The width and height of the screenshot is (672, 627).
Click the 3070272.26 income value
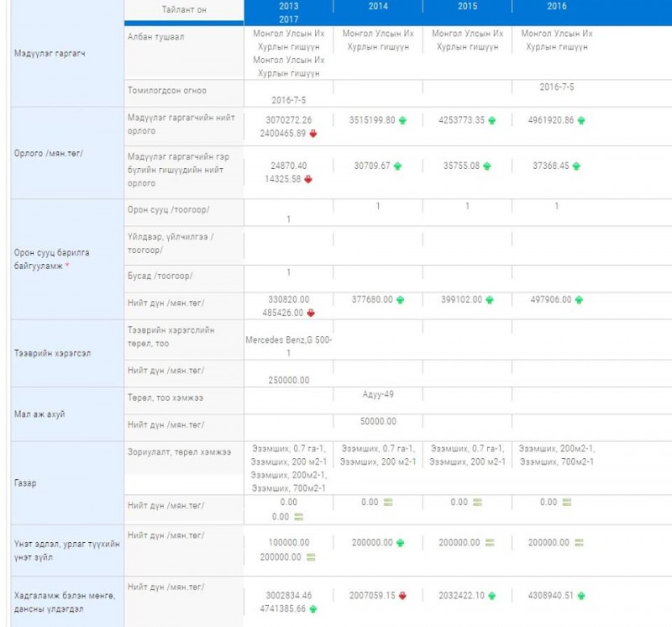point(288,120)
